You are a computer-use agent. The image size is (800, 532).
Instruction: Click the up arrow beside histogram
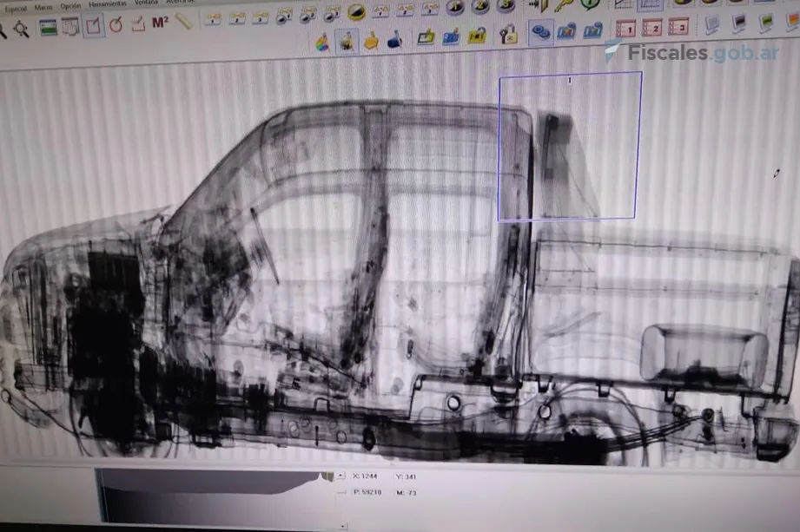(x=340, y=476)
